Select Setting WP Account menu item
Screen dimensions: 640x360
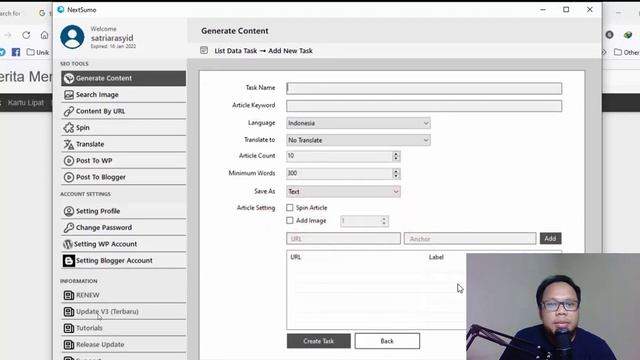click(x=123, y=244)
